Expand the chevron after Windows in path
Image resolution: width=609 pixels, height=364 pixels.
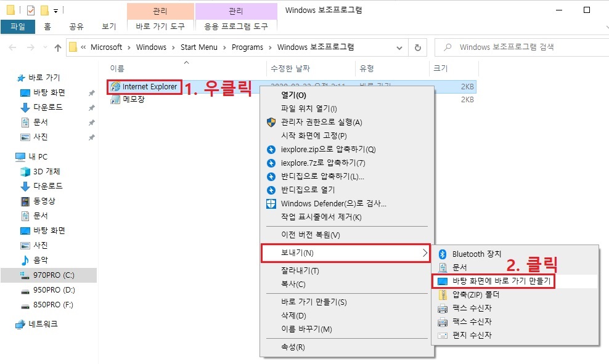pyautogui.click(x=173, y=47)
